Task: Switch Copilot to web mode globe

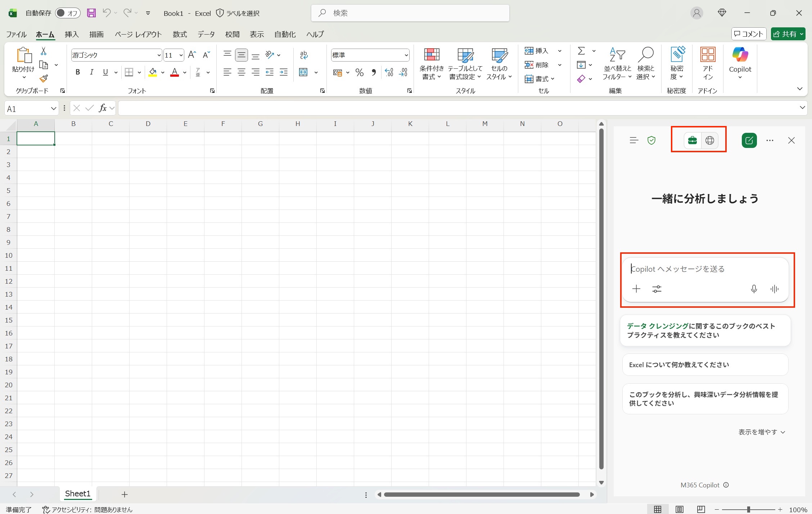Action: [x=709, y=140]
